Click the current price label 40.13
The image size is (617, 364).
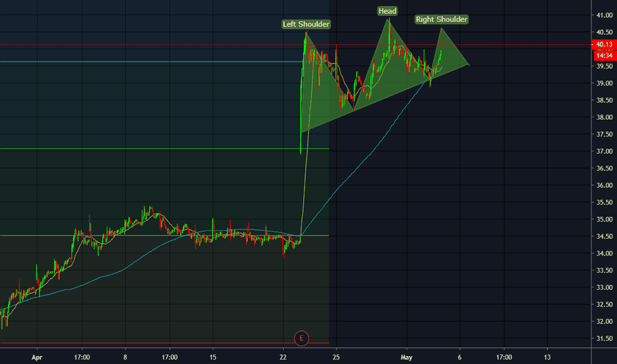[604, 44]
